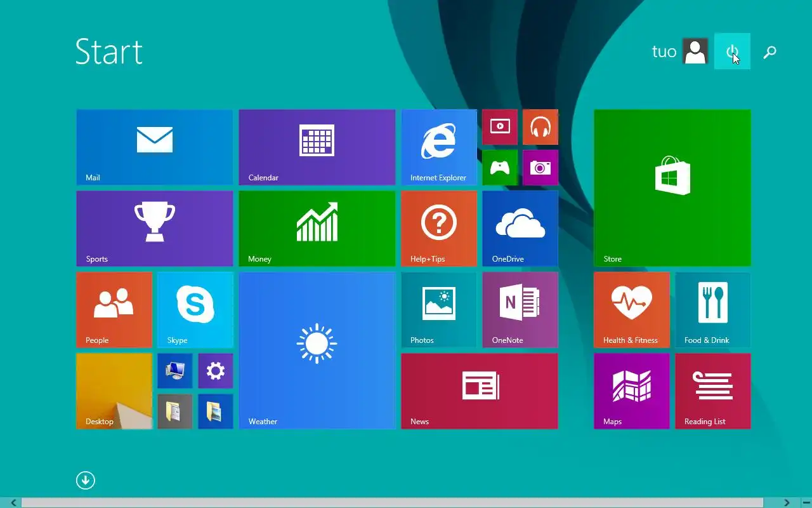Open the Photos tile
812x508 pixels.
tap(439, 310)
